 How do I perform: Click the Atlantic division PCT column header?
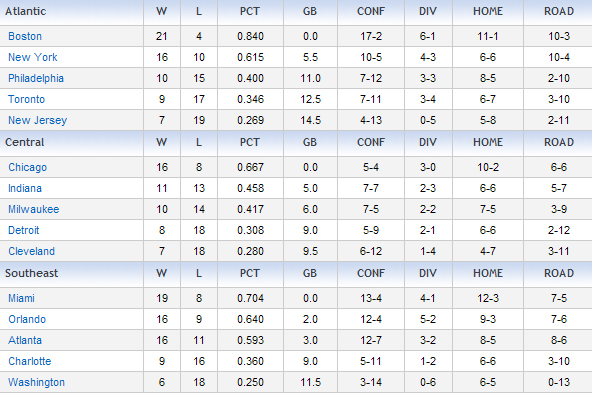tap(250, 11)
